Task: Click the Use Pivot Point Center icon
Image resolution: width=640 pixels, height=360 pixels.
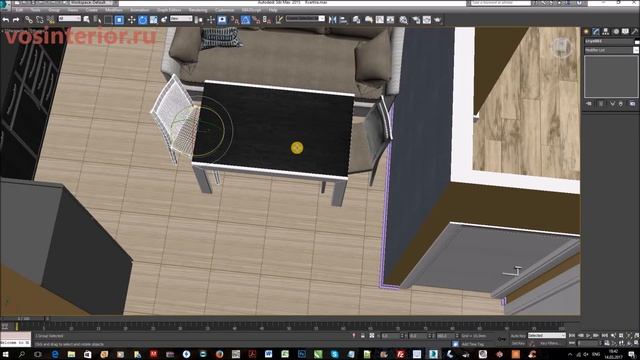Action: (x=198, y=20)
